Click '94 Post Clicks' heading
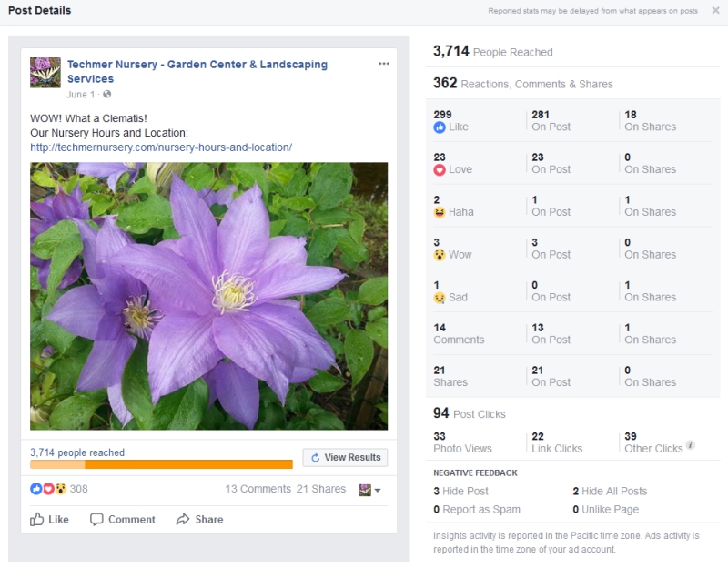 pyautogui.click(x=470, y=413)
